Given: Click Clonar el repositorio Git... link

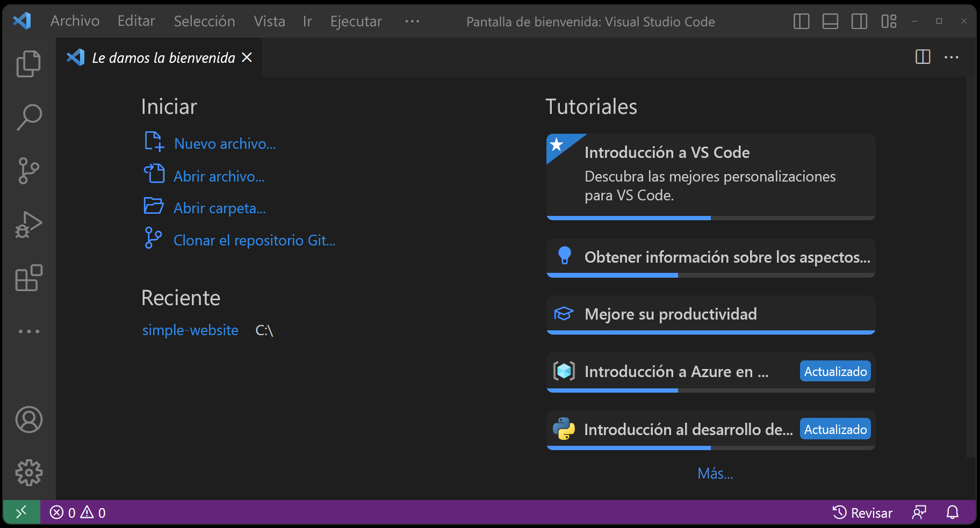Looking at the screenshot, I should click(x=254, y=240).
